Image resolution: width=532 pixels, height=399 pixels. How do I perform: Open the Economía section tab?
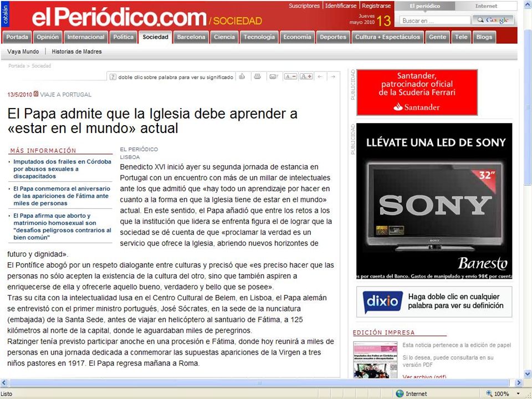(297, 37)
